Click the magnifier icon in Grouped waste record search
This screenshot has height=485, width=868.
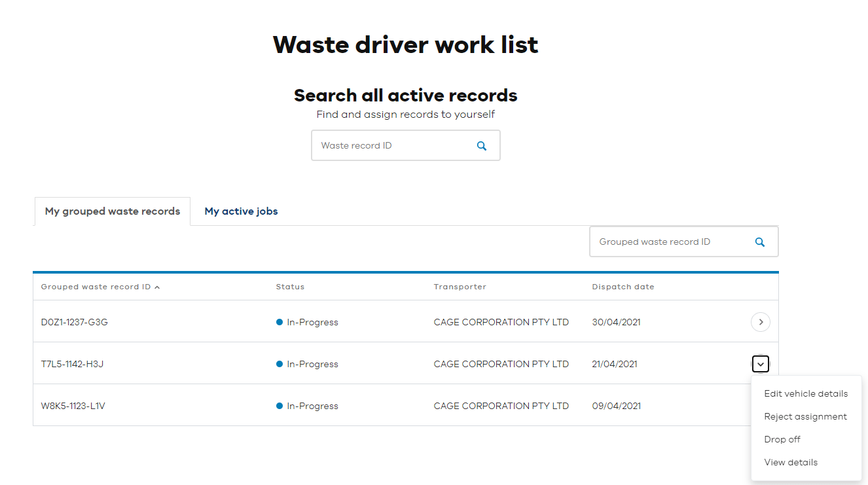tap(760, 242)
